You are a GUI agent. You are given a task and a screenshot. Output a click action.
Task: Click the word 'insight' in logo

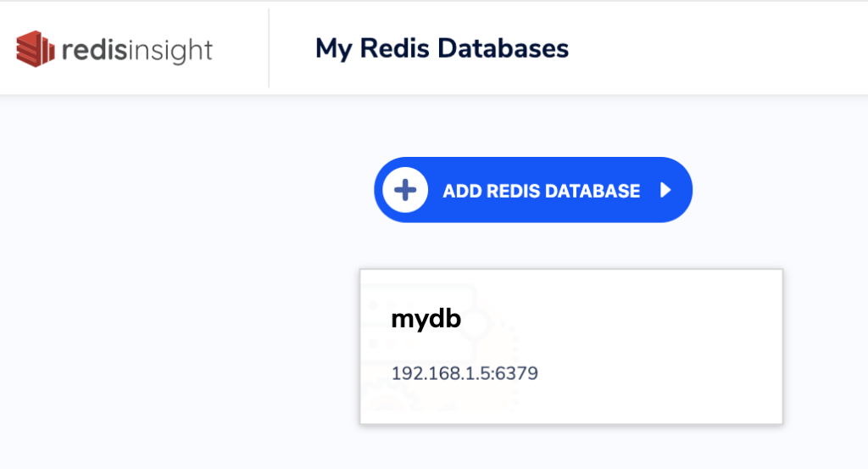click(x=170, y=51)
